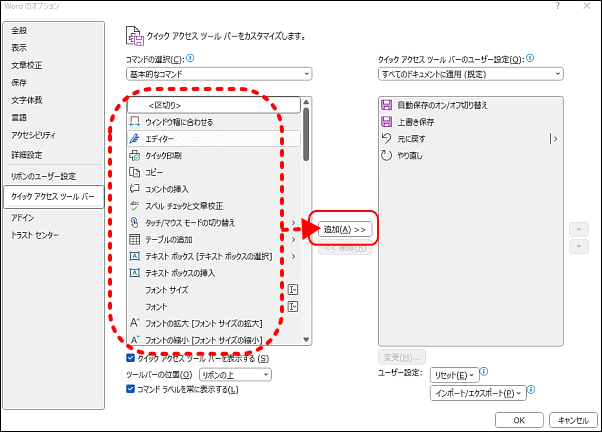The width and height of the screenshot is (602, 432).
Task: Click info icon next to インポート/エクスポート
Action: (531, 390)
